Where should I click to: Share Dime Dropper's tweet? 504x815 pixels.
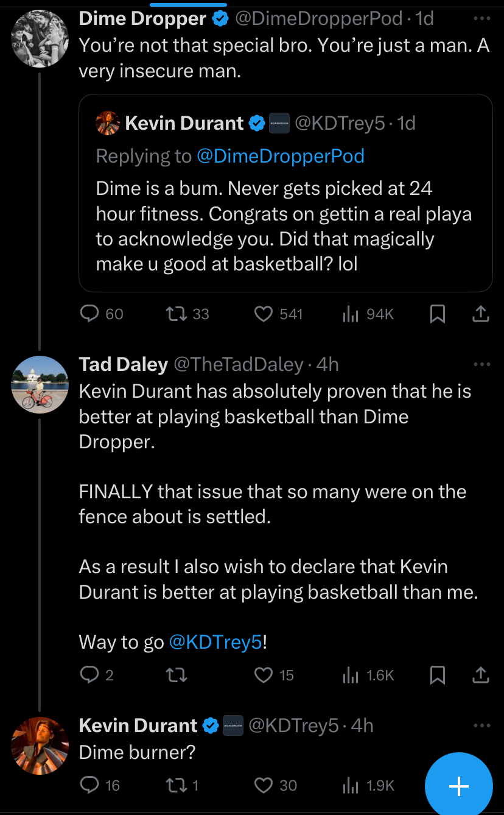480,314
